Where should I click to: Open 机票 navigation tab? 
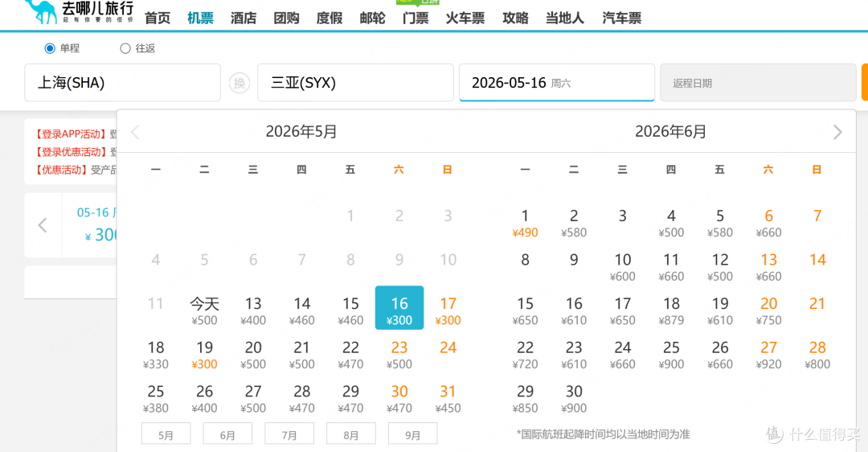pyautogui.click(x=200, y=18)
